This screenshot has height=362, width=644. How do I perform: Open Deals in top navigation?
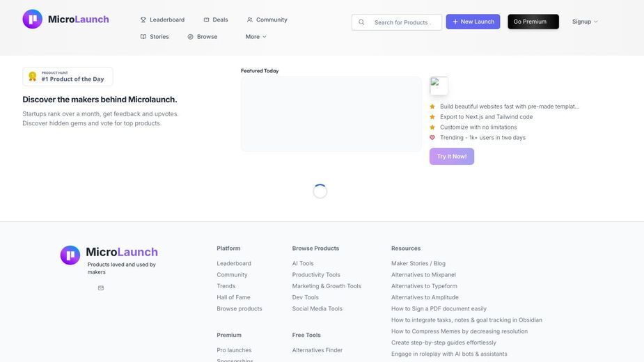(x=216, y=19)
